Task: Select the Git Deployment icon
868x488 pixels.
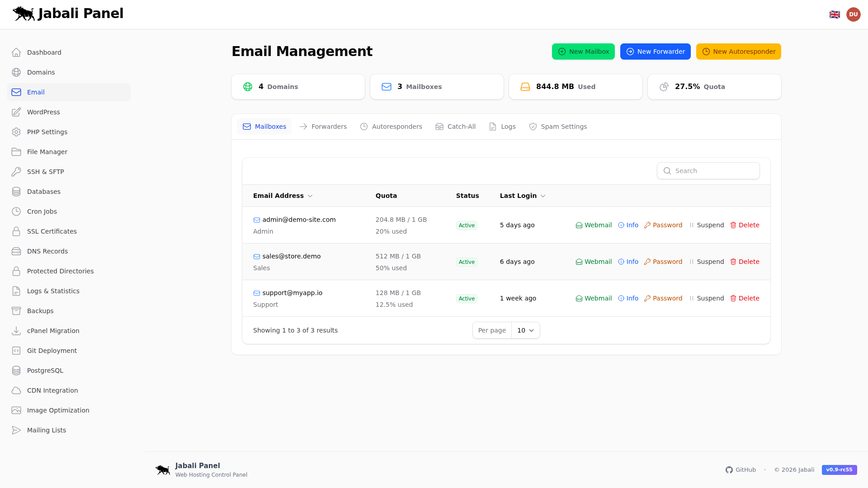Action: 16,351
